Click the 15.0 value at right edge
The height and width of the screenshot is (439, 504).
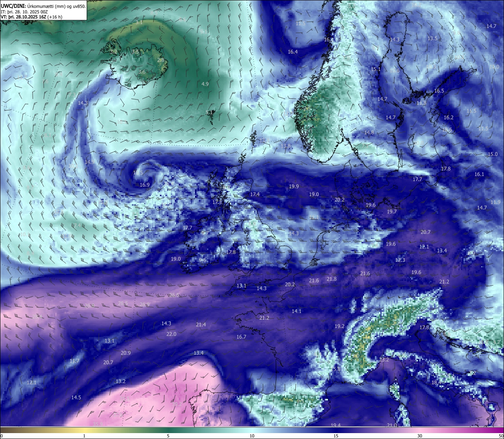tap(493, 154)
